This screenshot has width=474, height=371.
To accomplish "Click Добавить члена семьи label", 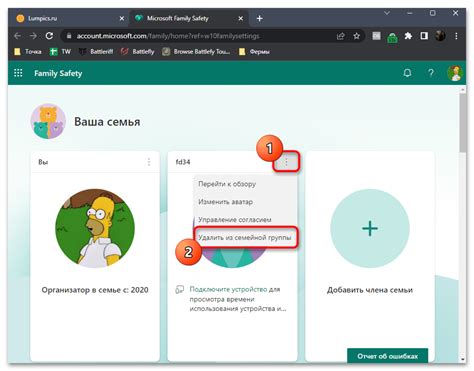I will (x=370, y=290).
